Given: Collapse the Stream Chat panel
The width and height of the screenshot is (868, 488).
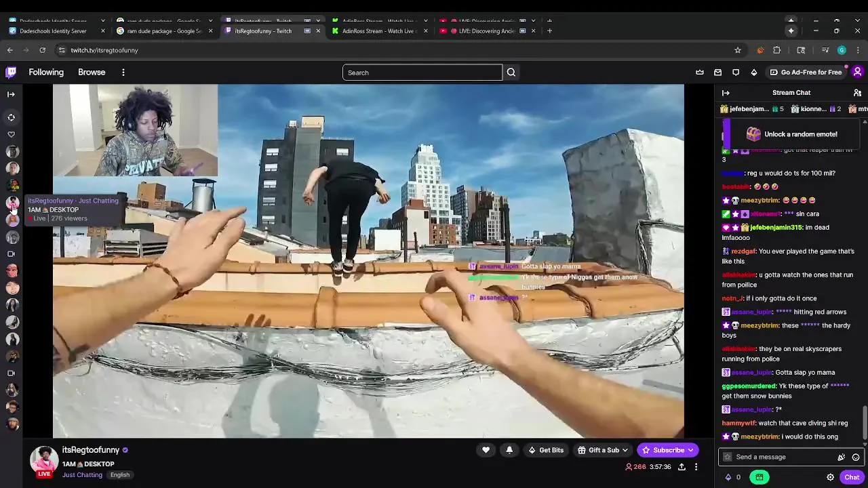Looking at the screenshot, I should [x=726, y=93].
